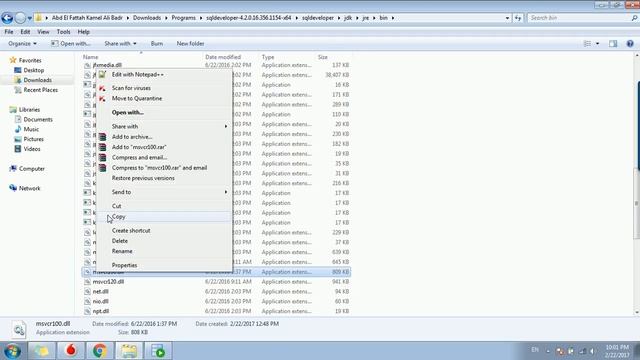This screenshot has width=640, height=360.
Task: Open Documents library
Action: 38,120
